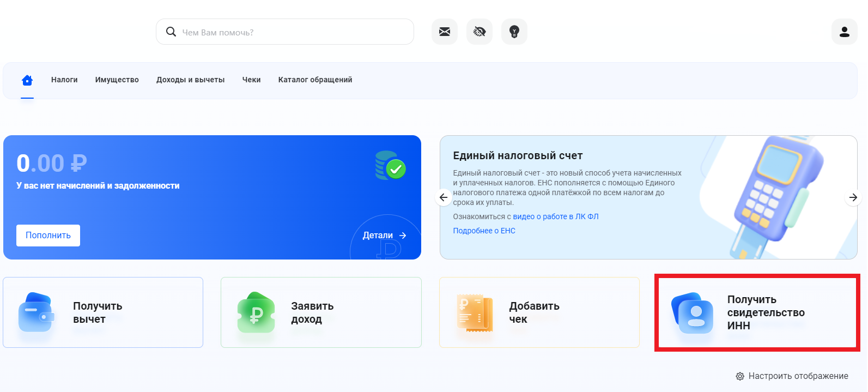Click the Настроить отображение link
The image size is (868, 392).
pyautogui.click(x=798, y=376)
